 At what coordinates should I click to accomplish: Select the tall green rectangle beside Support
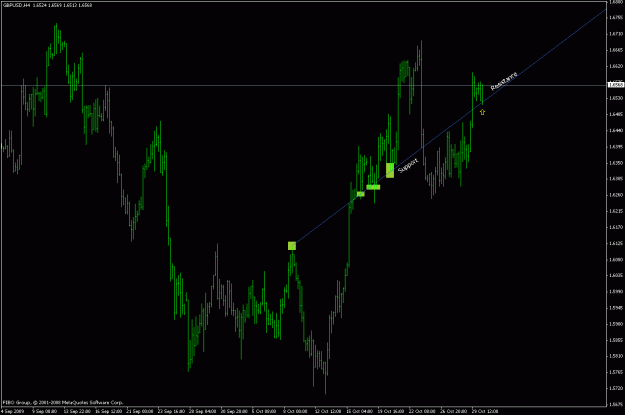click(x=390, y=170)
